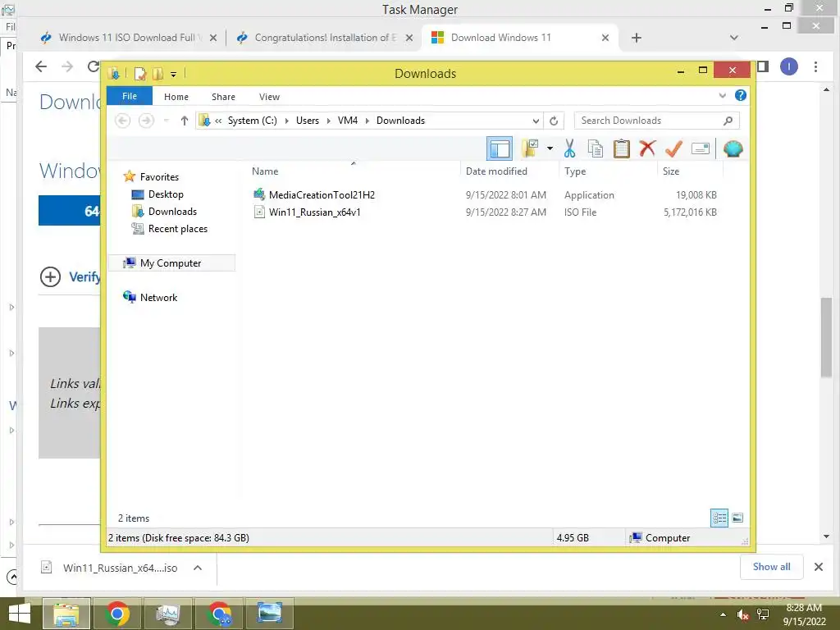Open Chrome tab search chevron dropdown
The image size is (840, 630).
734,38
